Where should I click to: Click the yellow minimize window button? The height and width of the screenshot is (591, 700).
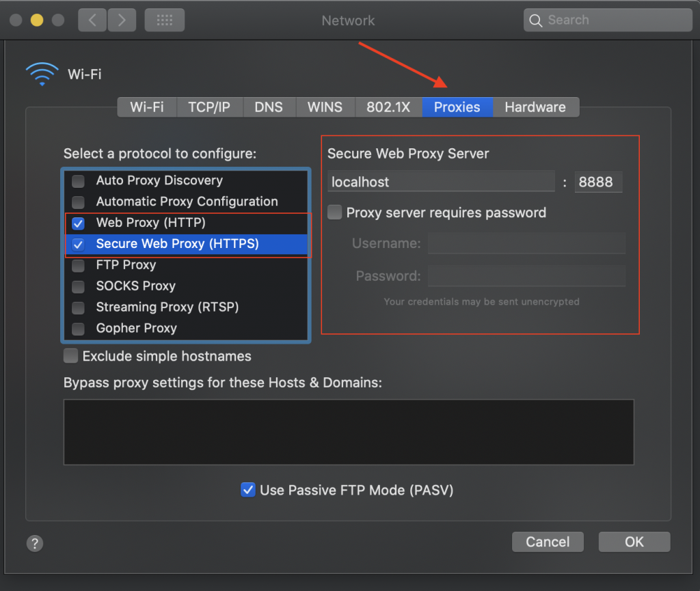tap(37, 20)
